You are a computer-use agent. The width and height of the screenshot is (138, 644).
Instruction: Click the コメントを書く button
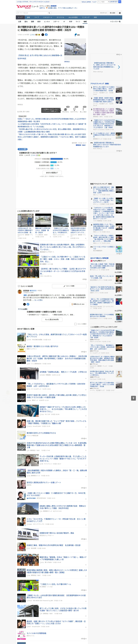coord(69,286)
